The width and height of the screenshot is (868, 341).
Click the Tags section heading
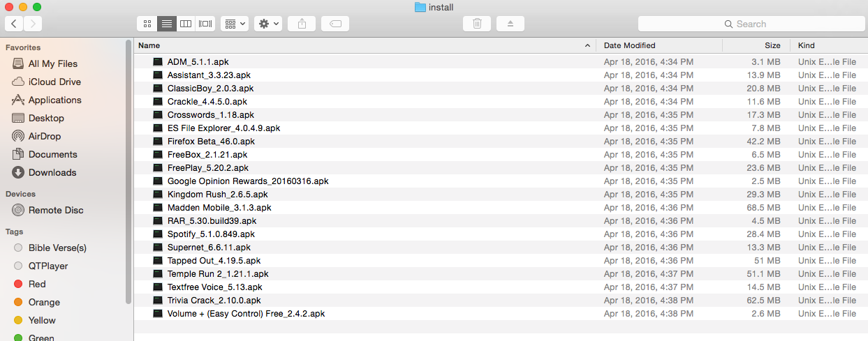[x=15, y=232]
